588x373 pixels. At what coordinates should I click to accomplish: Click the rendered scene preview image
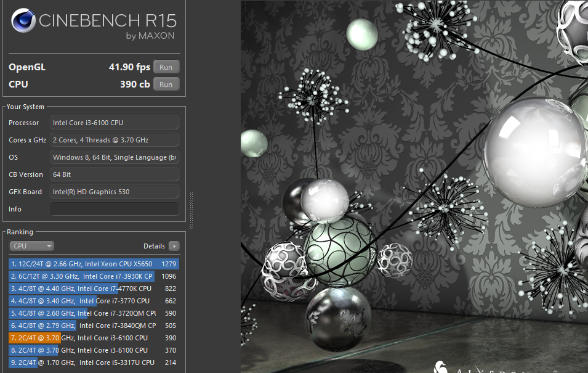pyautogui.click(x=414, y=186)
